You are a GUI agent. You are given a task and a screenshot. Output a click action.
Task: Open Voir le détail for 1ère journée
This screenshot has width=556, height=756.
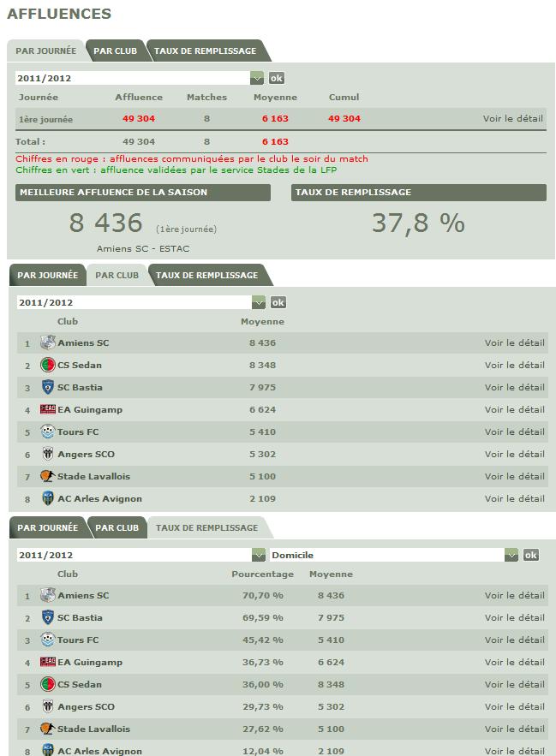coord(513,119)
